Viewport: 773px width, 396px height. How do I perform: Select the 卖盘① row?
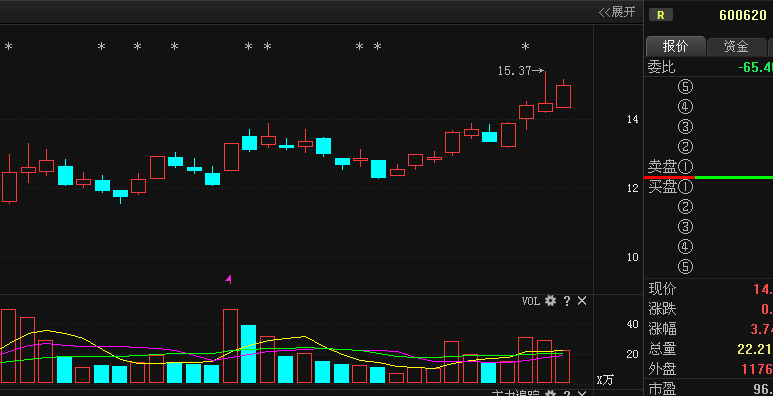pos(708,166)
